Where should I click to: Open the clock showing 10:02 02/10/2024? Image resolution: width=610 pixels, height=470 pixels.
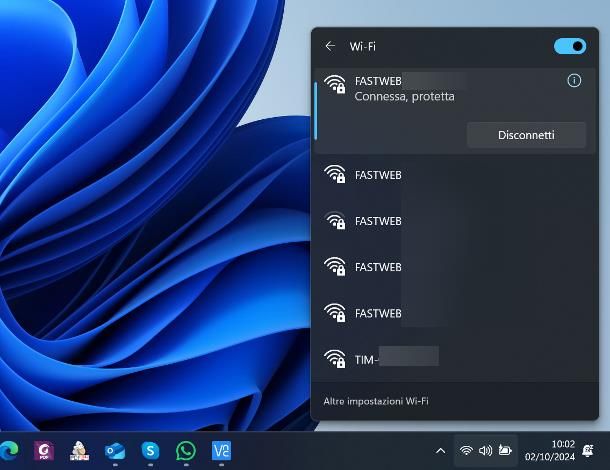pos(549,451)
